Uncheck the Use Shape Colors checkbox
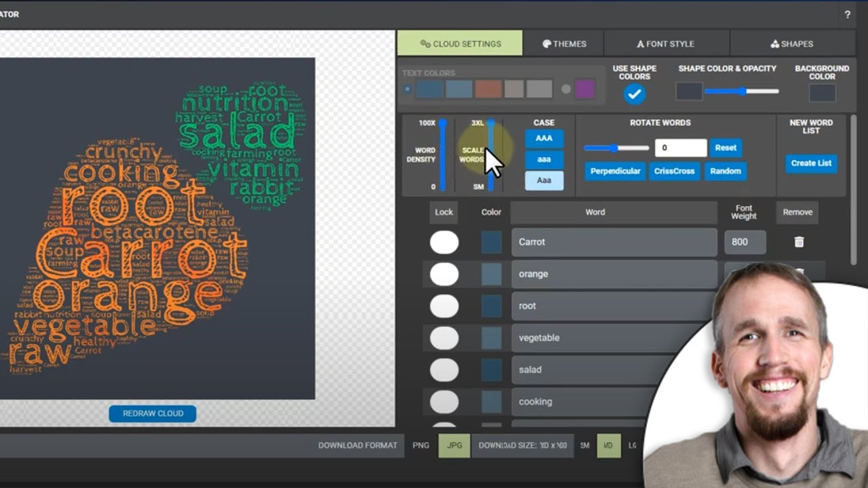This screenshot has width=868, height=488. click(x=635, y=94)
